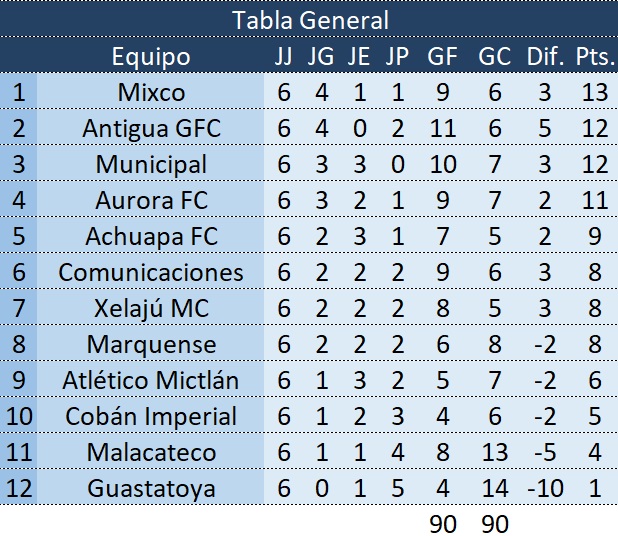
Task: Select the GC column header
Action: pyautogui.click(x=495, y=56)
